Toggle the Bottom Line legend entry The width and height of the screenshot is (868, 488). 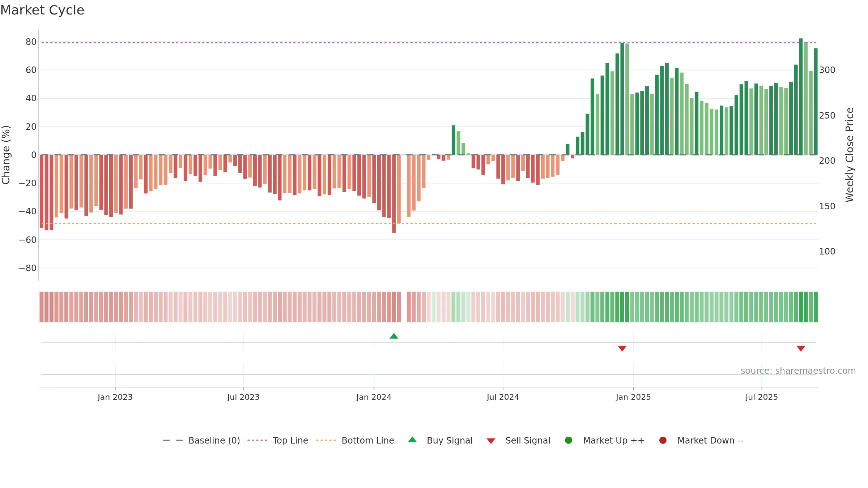point(355,440)
